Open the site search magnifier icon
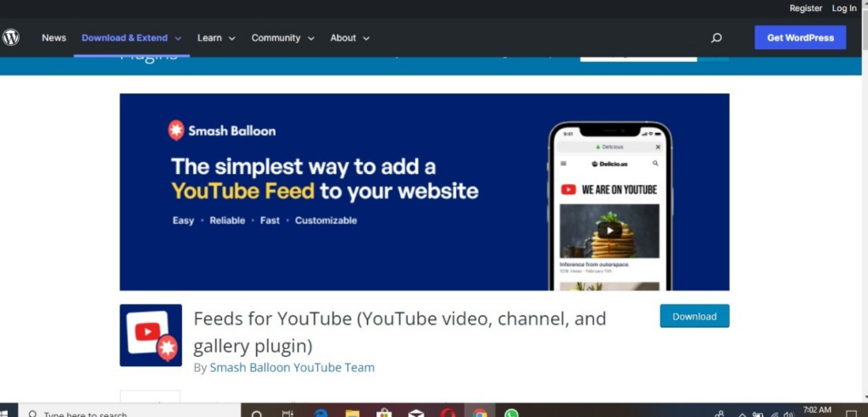The image size is (868, 417). (716, 38)
